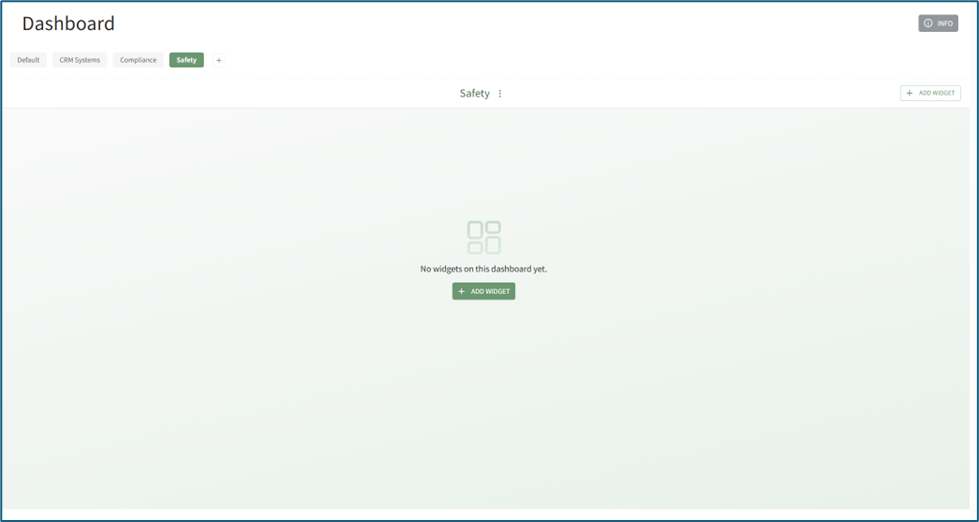Viewport: 979px width, 522px height.
Task: Open the three-dot menu beside Safety title
Action: pos(500,94)
